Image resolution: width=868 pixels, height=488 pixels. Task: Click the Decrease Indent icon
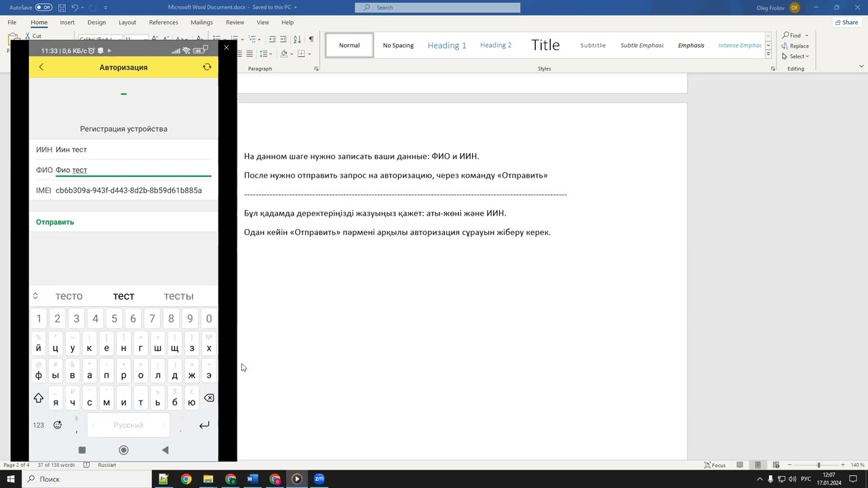click(272, 39)
